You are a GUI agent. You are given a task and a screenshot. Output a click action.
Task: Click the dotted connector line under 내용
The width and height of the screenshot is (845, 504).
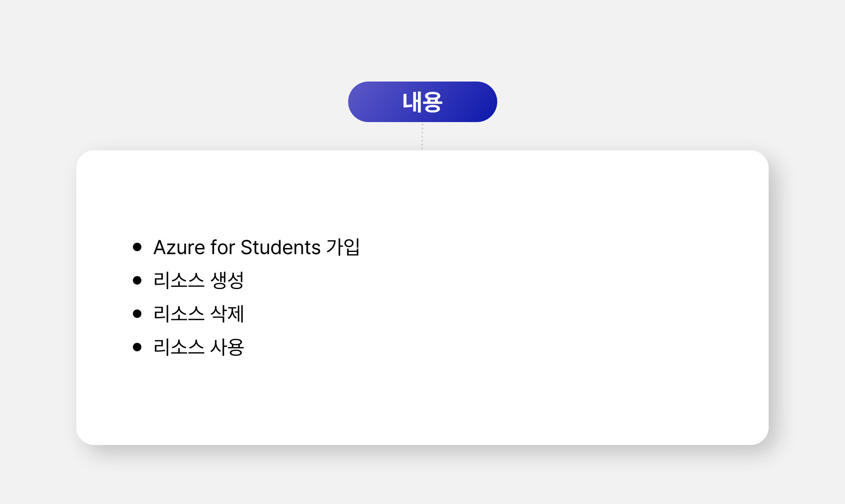[x=422, y=136]
